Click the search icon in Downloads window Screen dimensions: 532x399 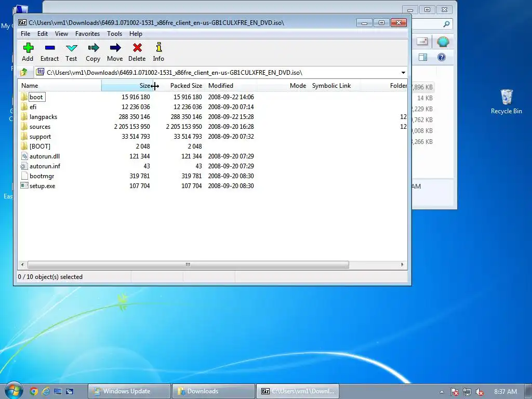pyautogui.click(x=446, y=24)
